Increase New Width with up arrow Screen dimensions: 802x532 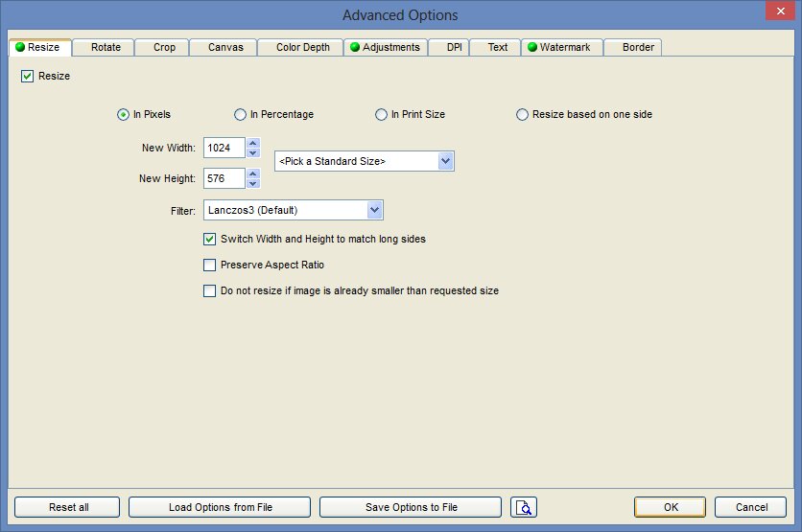(253, 143)
